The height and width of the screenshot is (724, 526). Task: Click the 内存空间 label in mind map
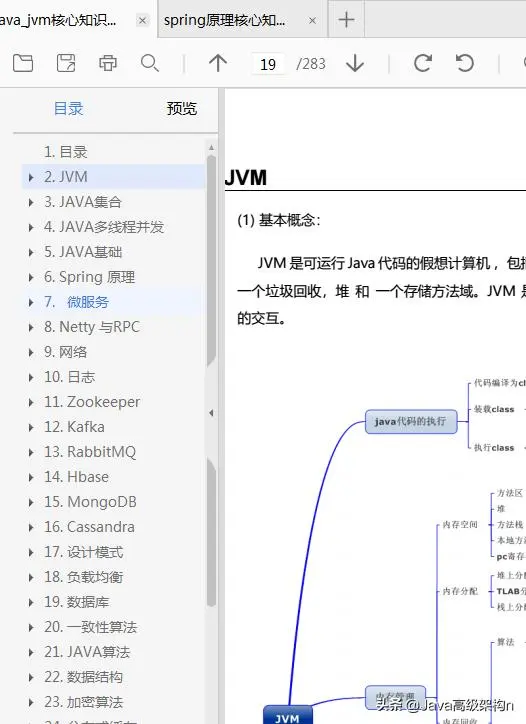click(x=460, y=524)
